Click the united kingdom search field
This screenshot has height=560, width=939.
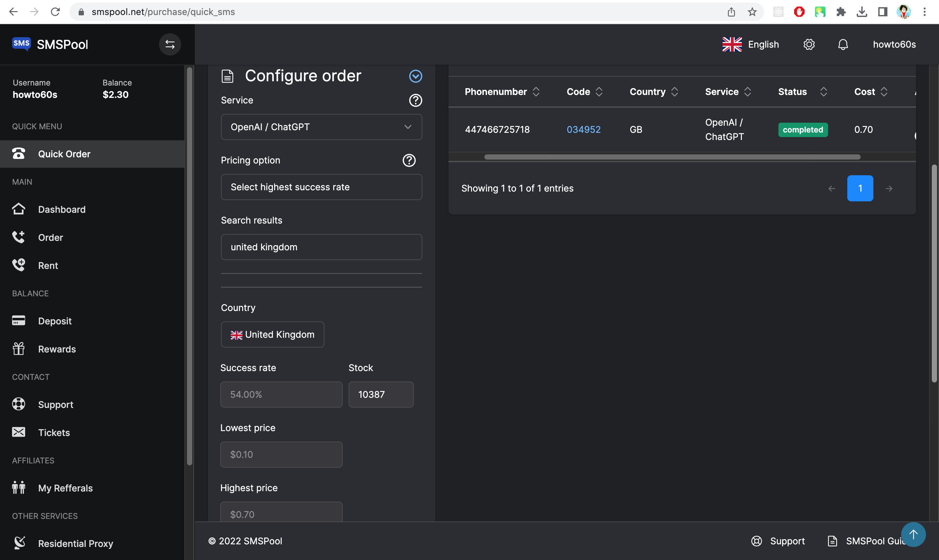[x=321, y=247]
